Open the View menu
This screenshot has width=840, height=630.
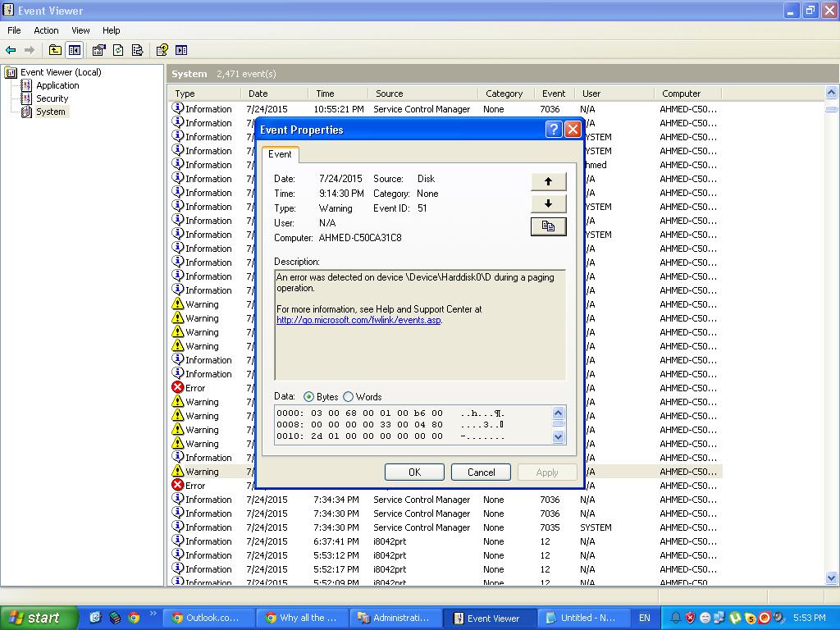80,30
